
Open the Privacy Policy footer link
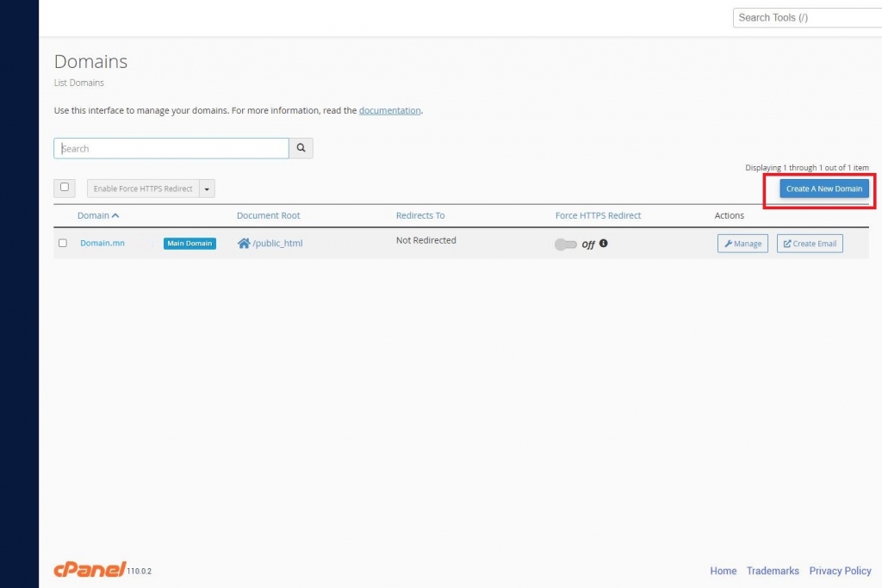pos(840,571)
